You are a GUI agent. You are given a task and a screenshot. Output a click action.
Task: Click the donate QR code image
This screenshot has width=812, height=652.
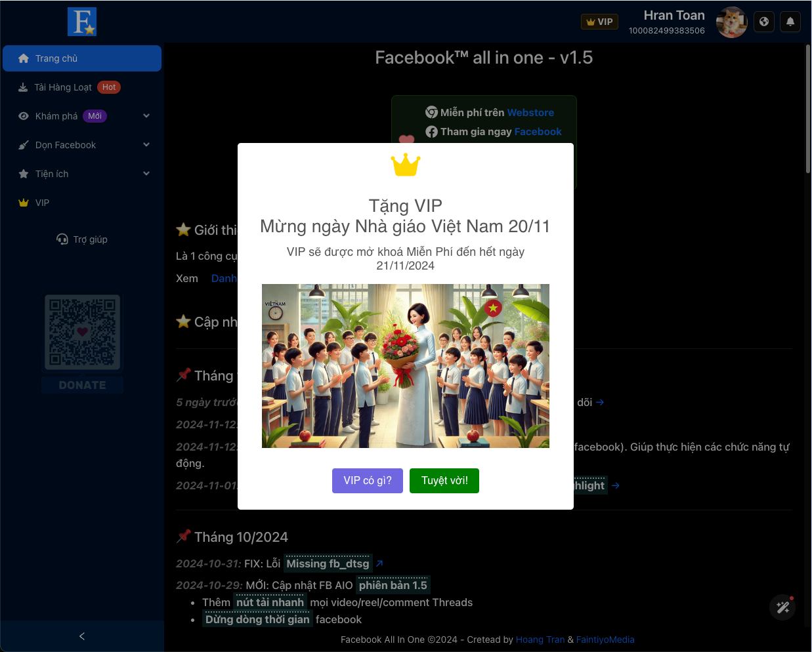click(82, 333)
